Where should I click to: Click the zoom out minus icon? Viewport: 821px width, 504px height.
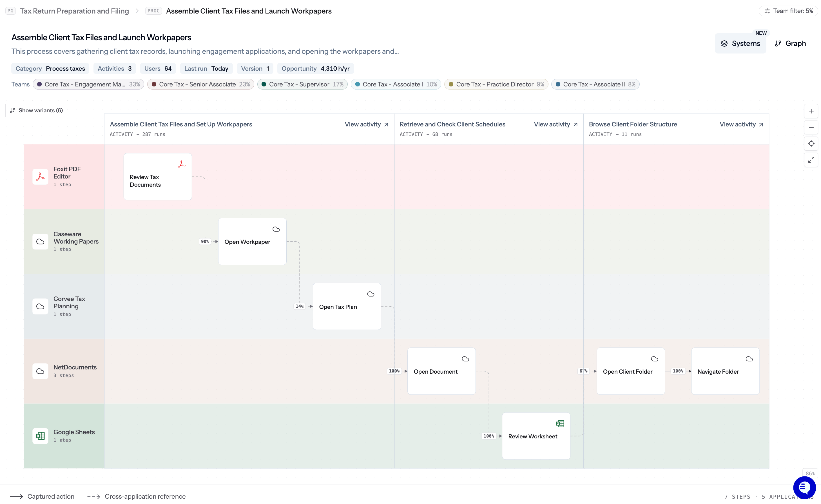coord(811,128)
